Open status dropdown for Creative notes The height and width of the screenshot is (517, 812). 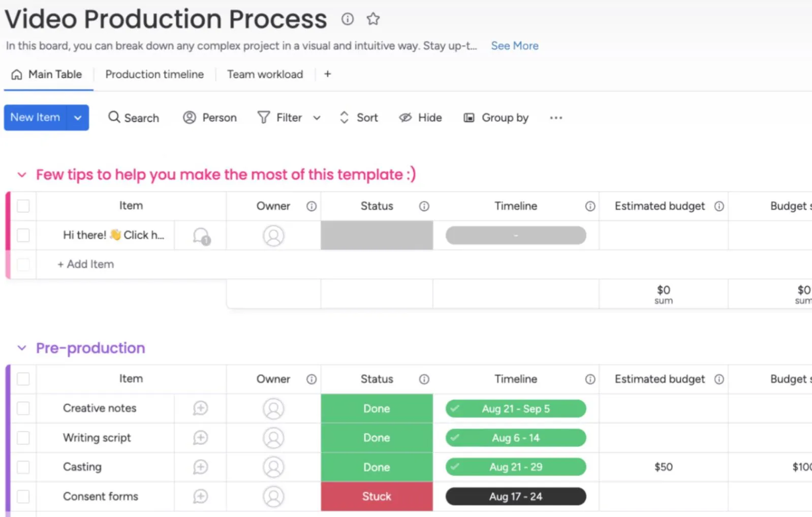pos(377,409)
